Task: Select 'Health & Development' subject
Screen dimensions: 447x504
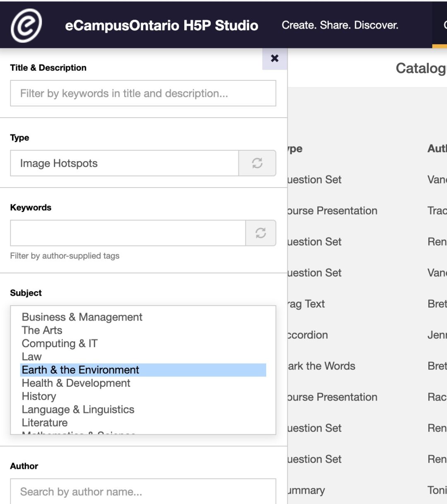Action: point(76,383)
